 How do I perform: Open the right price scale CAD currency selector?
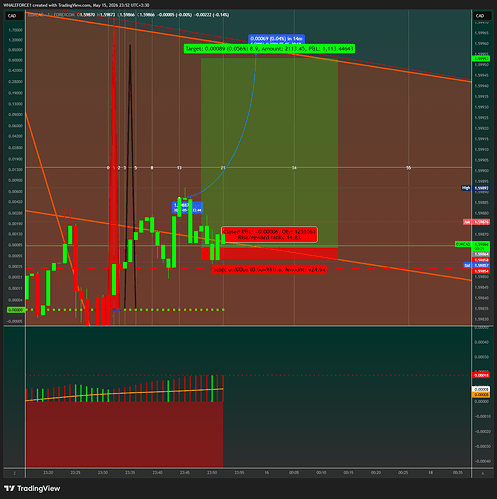pyautogui.click(x=482, y=16)
